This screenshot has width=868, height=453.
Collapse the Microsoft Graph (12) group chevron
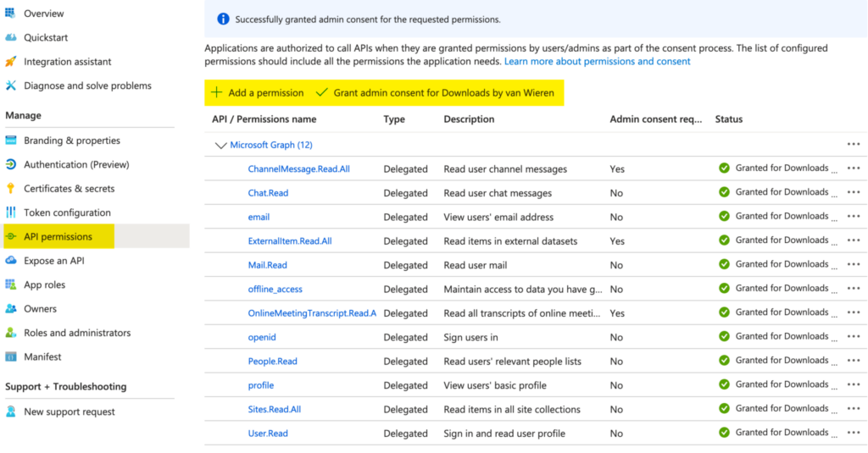click(x=220, y=145)
